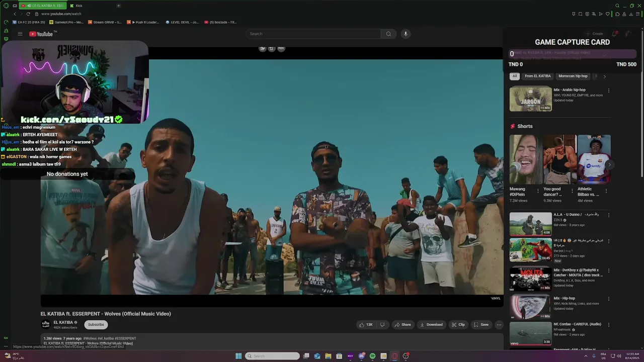Open more actions ellipsis under the video
Screen dimensions: 644x362
click(499, 325)
